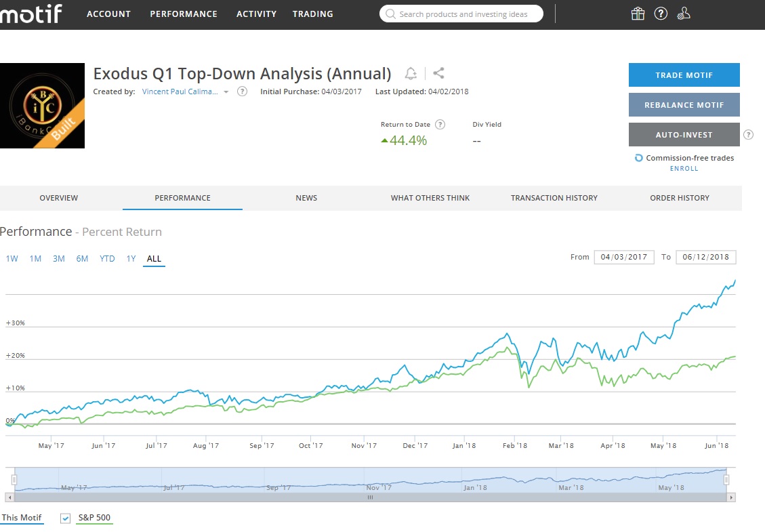Open the What Others Think tab
The width and height of the screenshot is (765, 532).
[430, 198]
